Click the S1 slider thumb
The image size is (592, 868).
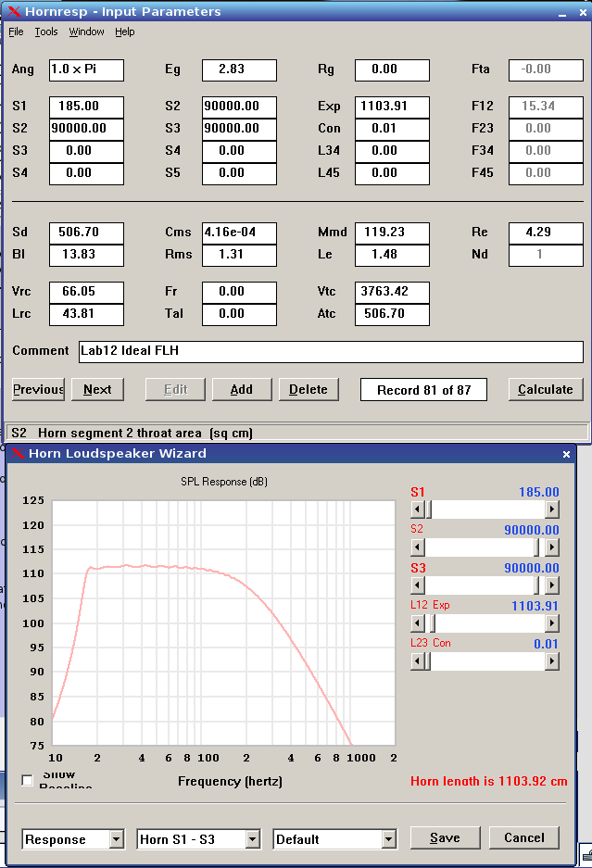pyautogui.click(x=429, y=509)
